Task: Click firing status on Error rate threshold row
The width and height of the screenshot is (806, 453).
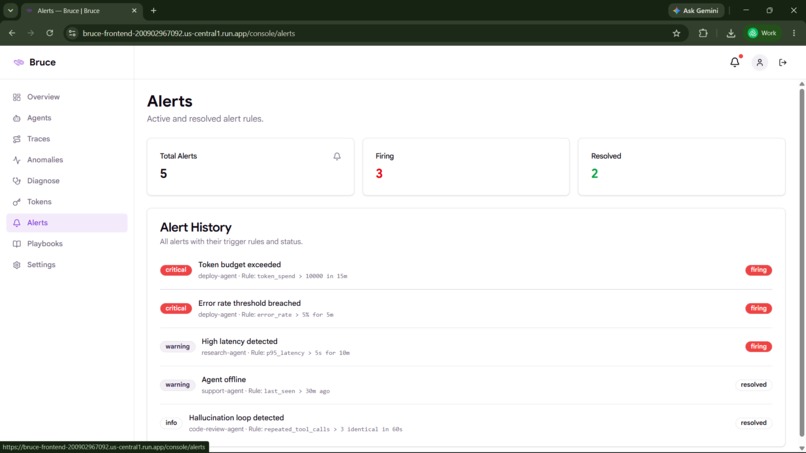Action: (758, 309)
